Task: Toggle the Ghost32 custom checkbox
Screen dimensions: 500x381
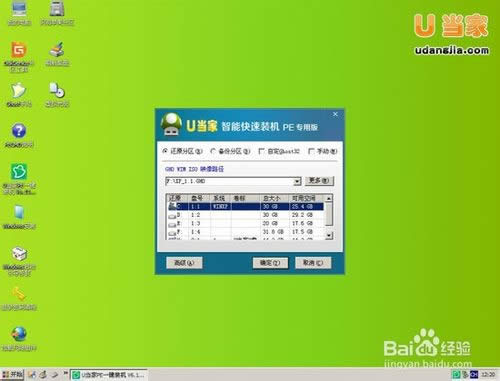Action: coord(262,151)
